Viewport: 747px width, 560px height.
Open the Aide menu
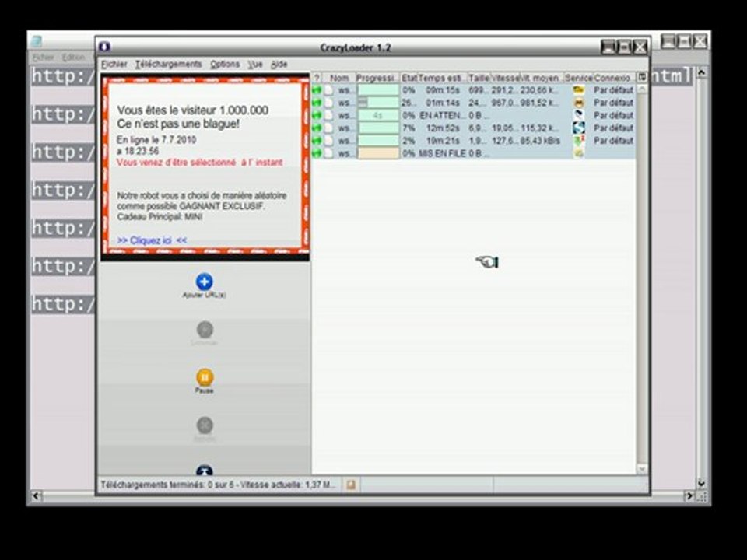279,64
